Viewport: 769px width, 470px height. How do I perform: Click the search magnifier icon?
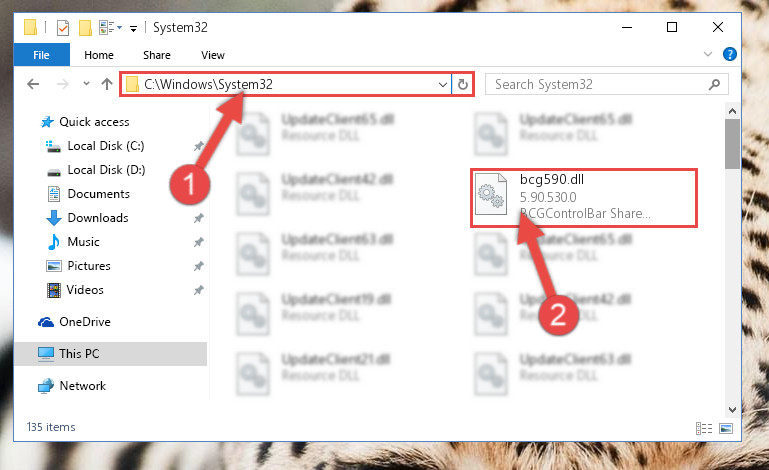[x=714, y=84]
